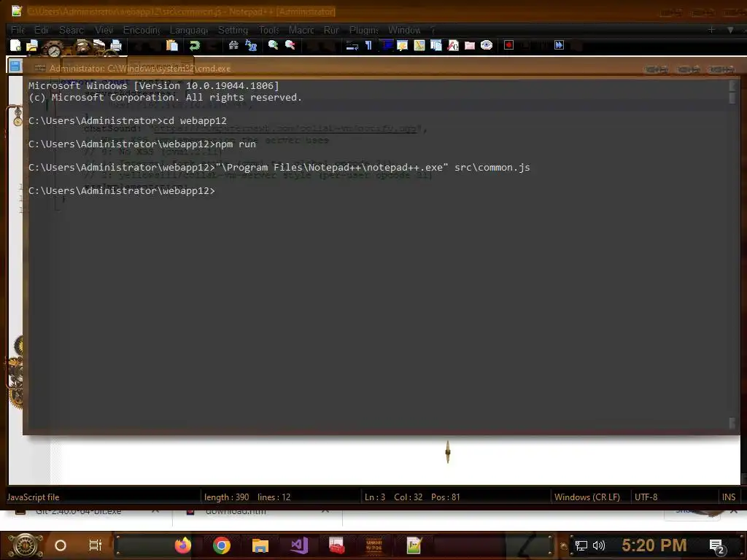Open Visual Studio from the taskbar
The width and height of the screenshot is (747, 560).
click(299, 545)
